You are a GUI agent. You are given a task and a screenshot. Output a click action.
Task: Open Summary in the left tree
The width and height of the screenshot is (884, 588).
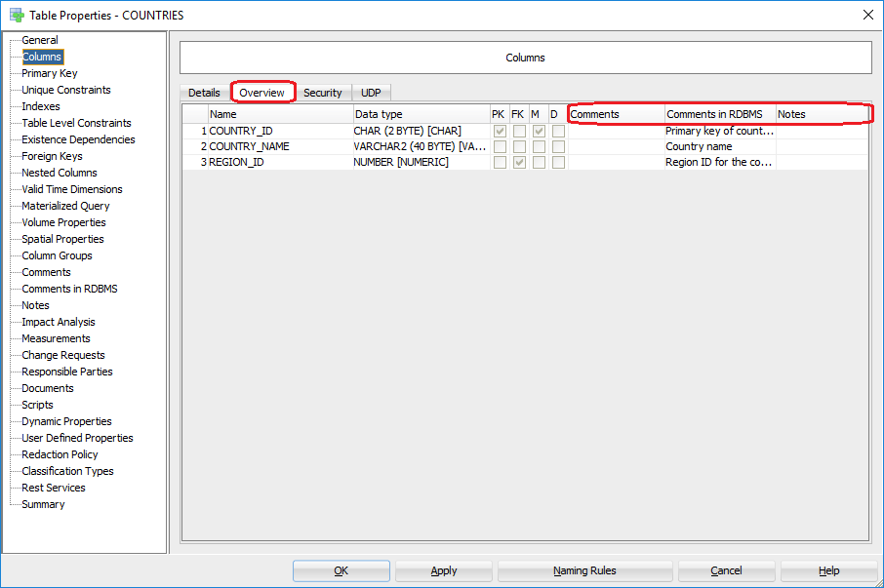pos(43,504)
